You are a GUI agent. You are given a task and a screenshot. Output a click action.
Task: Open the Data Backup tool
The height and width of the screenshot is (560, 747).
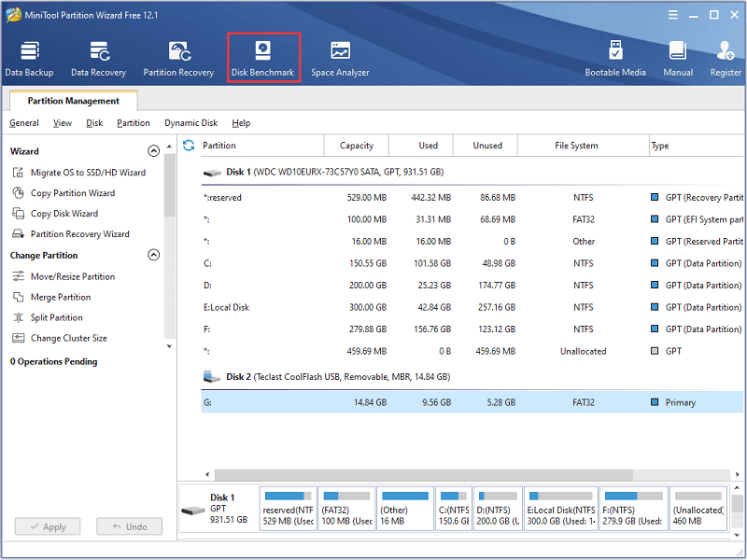coord(29,59)
